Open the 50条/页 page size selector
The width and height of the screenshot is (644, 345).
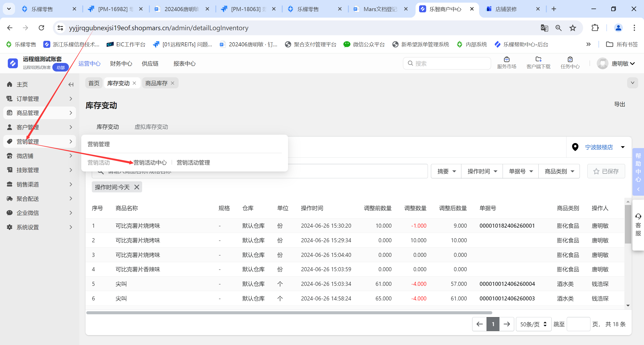coord(533,324)
